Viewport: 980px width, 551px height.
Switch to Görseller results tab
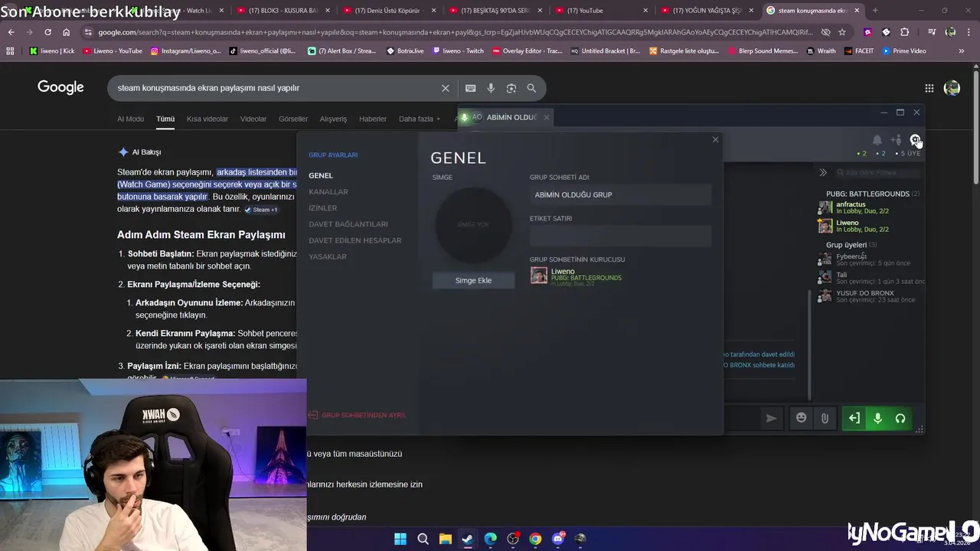pos(293,119)
